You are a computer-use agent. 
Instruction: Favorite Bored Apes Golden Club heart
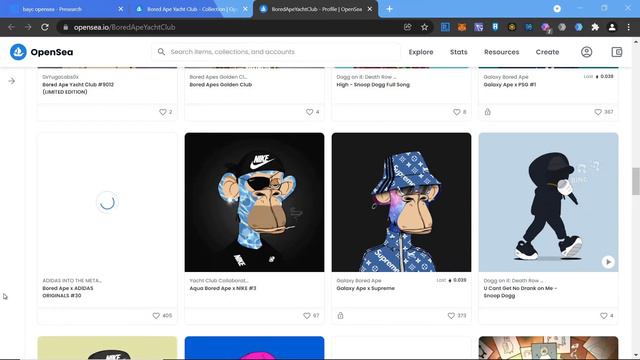[309, 112]
